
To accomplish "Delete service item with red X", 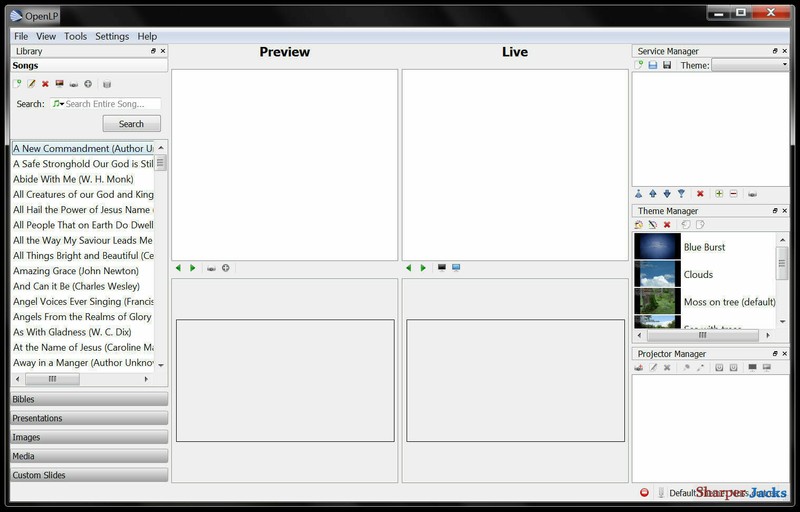I will (x=700, y=194).
